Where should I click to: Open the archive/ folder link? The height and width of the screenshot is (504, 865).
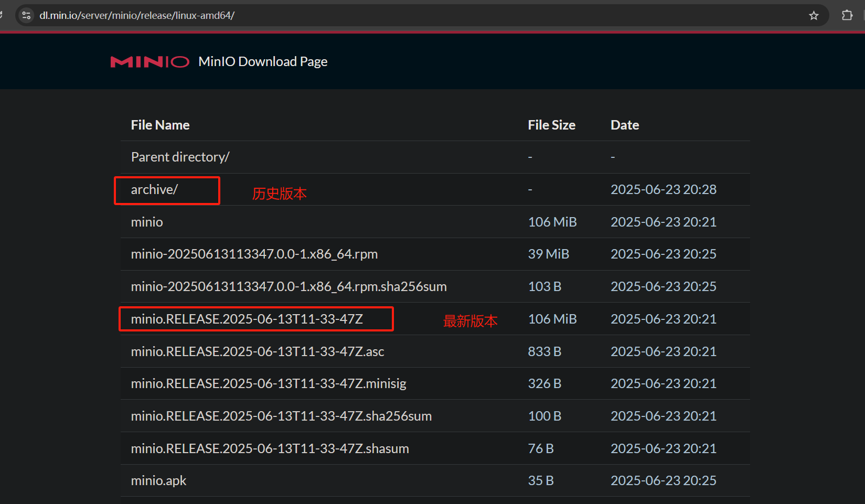tap(154, 189)
